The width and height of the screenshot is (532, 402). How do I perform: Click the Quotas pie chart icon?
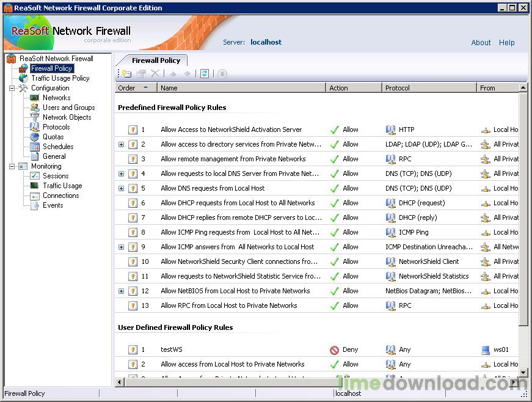pos(35,137)
